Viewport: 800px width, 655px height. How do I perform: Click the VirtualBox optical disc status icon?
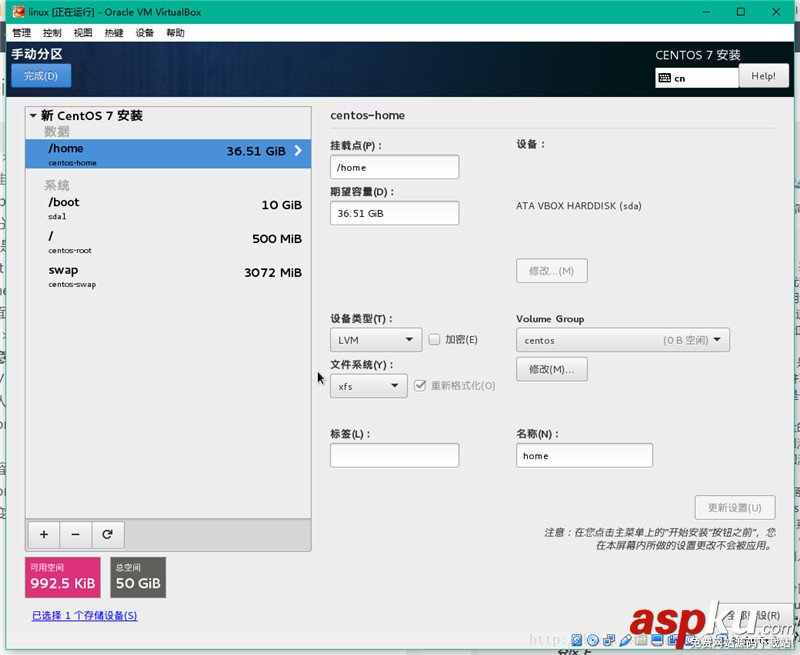593,640
